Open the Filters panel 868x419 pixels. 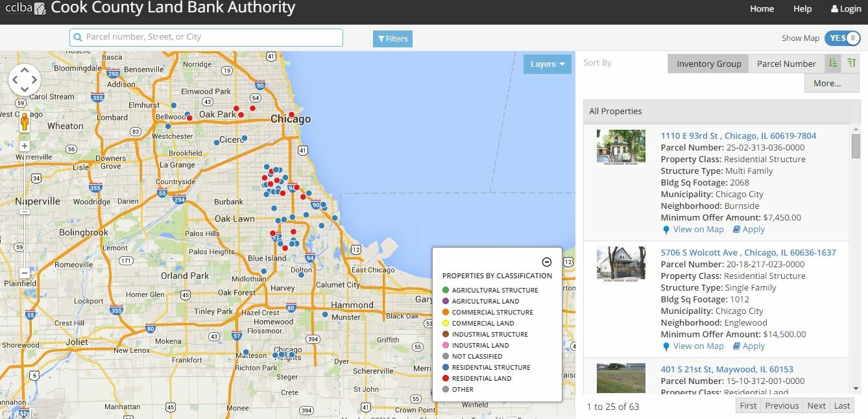(392, 39)
